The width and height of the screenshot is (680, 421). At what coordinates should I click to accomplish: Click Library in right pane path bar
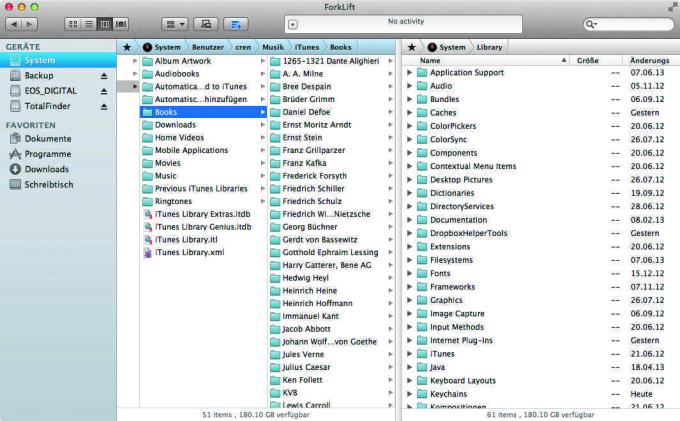pyautogui.click(x=489, y=47)
